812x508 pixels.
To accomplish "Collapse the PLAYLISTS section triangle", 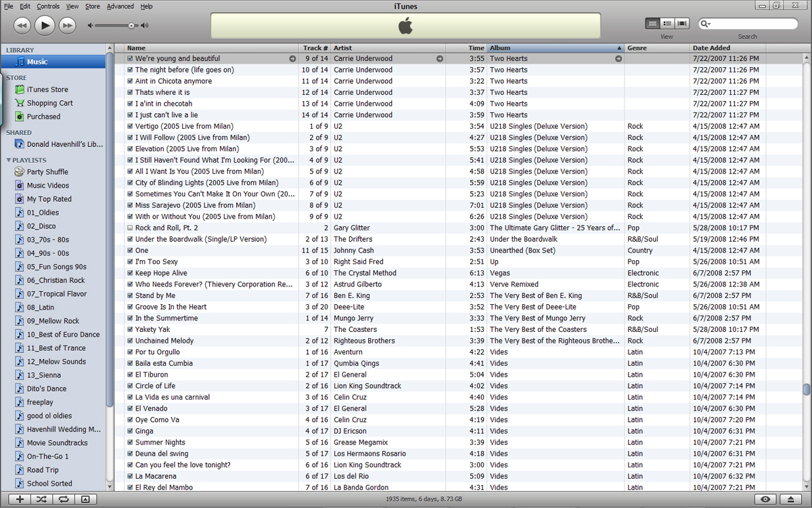I will [9, 161].
